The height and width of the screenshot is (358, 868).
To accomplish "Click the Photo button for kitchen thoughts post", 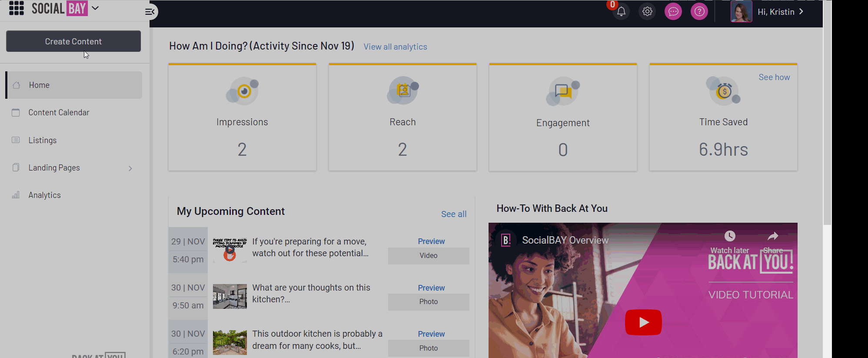I will (x=429, y=302).
